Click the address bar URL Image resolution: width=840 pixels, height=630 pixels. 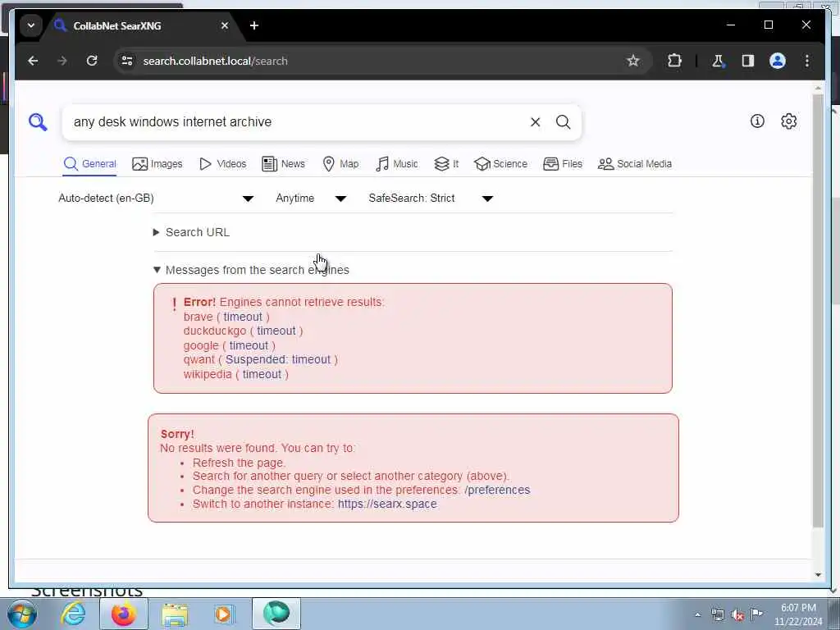pos(216,61)
